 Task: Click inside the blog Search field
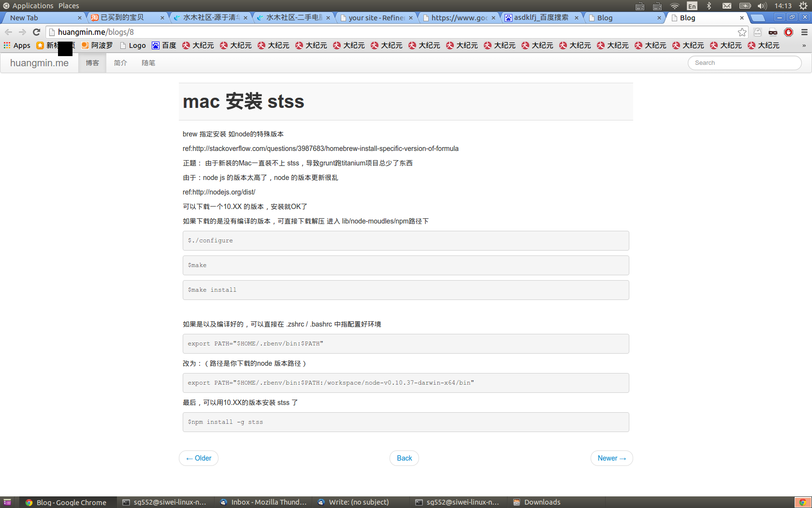click(744, 62)
